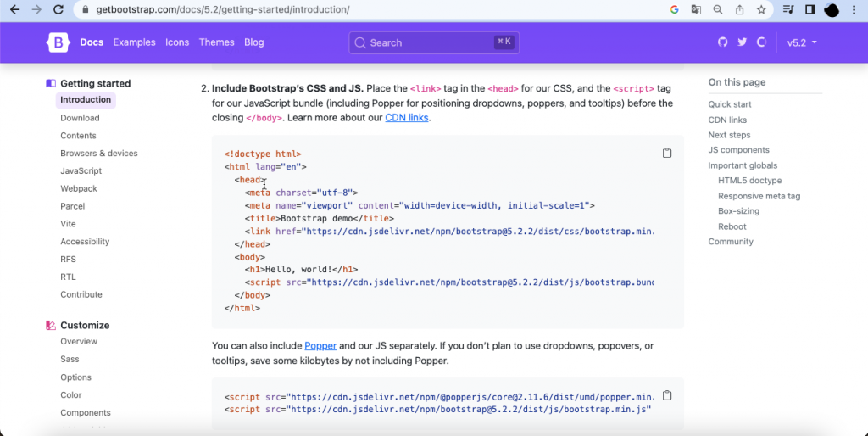Jump to Box-sizing in On this page
868x436 pixels.
(x=738, y=211)
